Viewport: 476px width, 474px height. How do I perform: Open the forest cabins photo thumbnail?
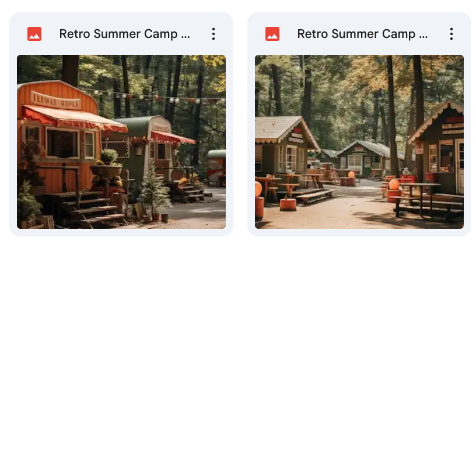[359, 142]
